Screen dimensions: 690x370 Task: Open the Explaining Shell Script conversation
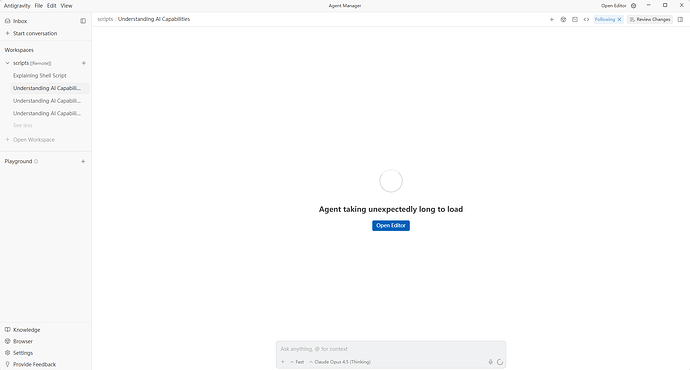[x=40, y=76]
